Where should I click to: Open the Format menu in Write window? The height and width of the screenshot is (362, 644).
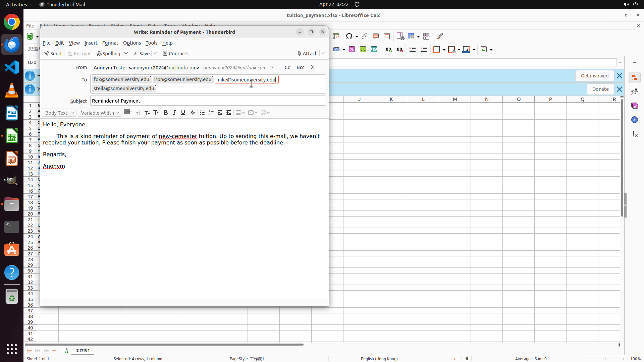pos(110,43)
